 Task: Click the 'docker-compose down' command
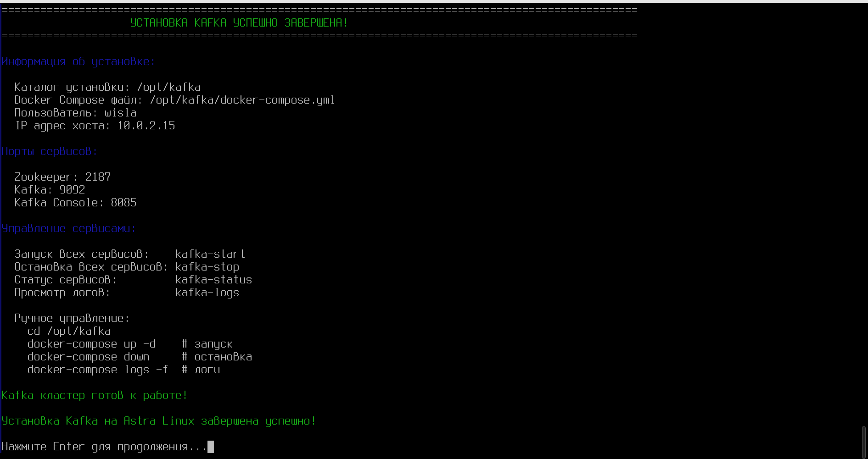[x=88, y=357]
